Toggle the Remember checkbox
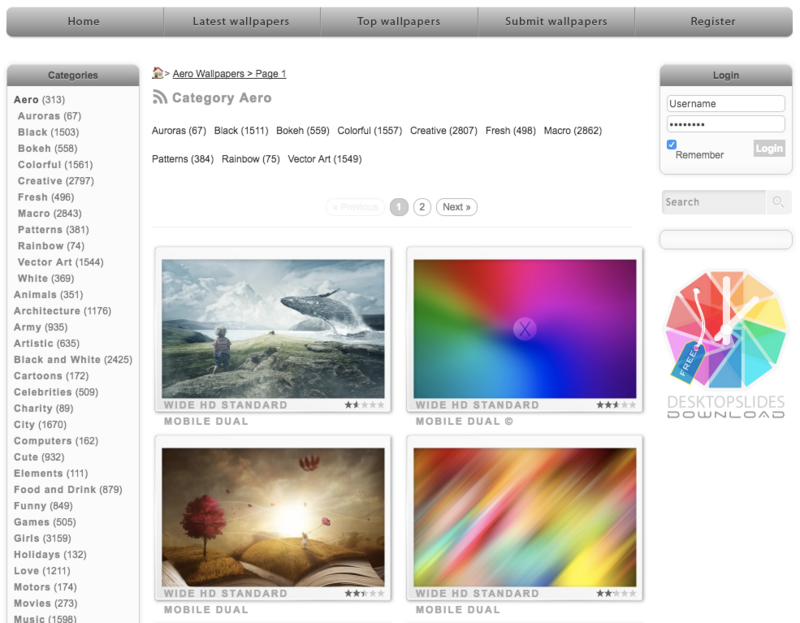800x623 pixels. click(x=671, y=144)
